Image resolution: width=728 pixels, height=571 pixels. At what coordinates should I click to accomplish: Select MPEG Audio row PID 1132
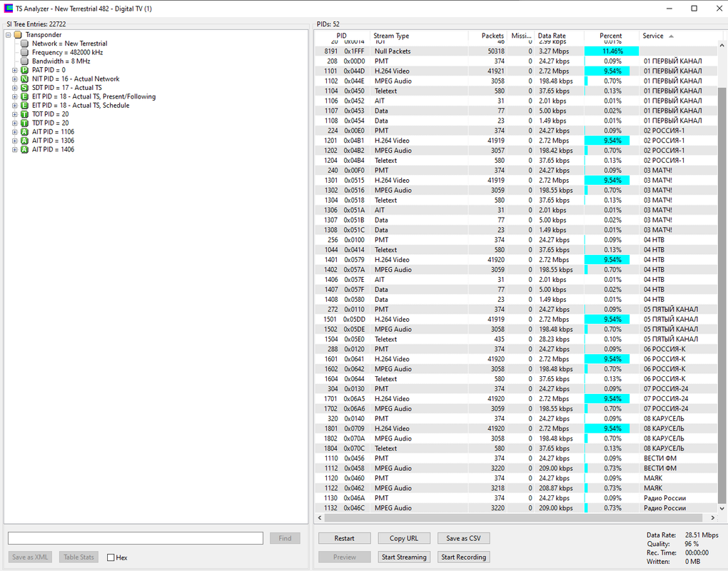(516, 508)
